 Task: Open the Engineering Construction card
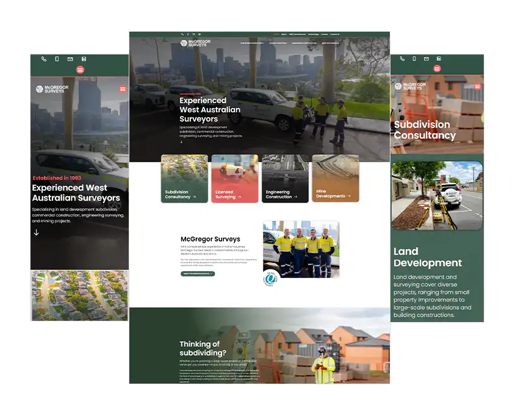[285, 179]
